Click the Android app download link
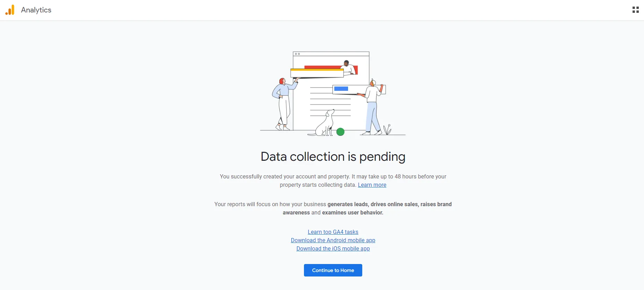644x290 pixels. click(x=333, y=240)
